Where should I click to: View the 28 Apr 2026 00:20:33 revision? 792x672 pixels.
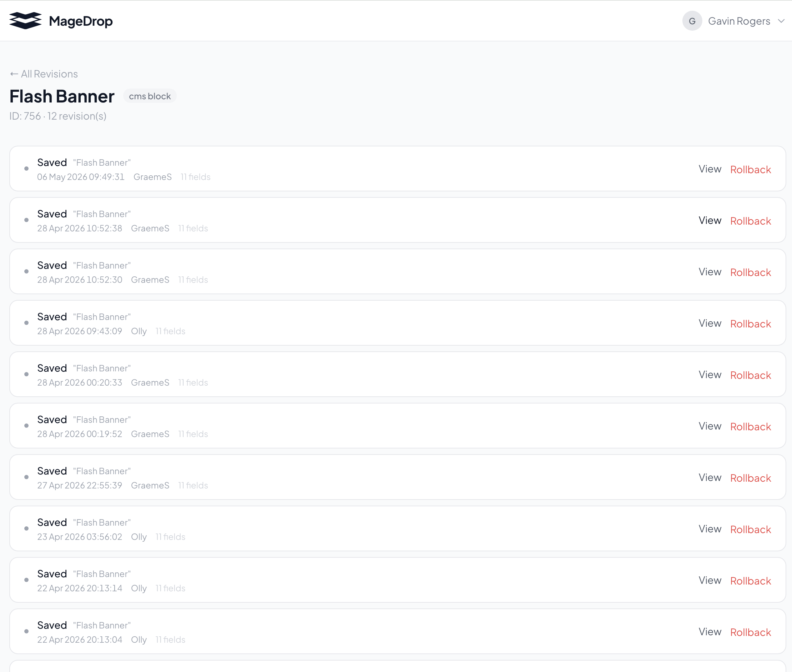710,375
